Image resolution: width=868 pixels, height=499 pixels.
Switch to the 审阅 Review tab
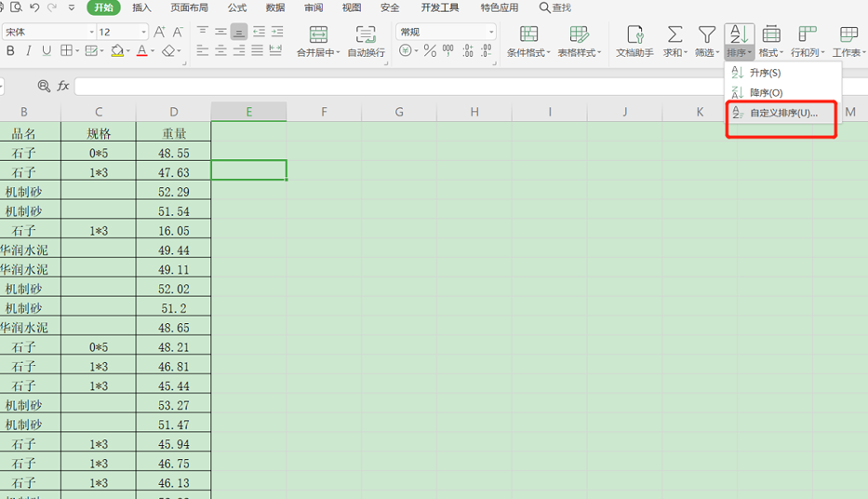click(314, 7)
